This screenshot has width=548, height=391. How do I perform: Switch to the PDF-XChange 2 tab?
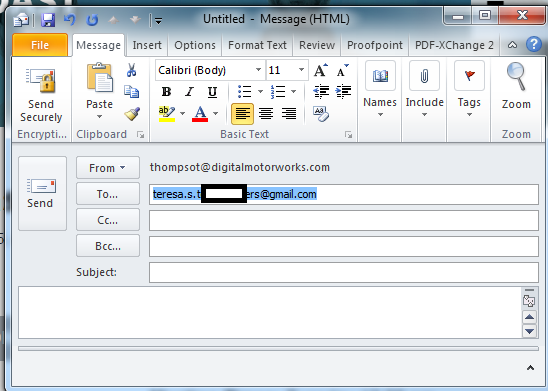click(x=454, y=45)
